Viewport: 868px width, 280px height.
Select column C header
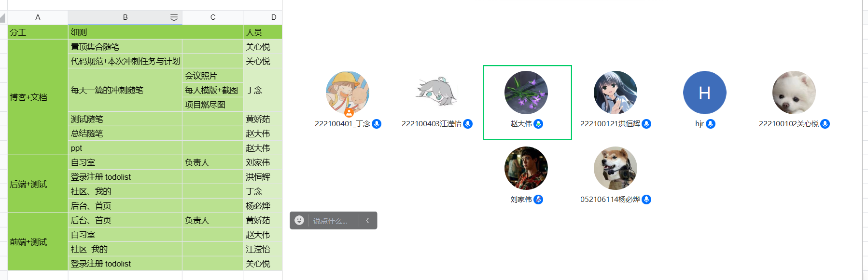point(212,17)
